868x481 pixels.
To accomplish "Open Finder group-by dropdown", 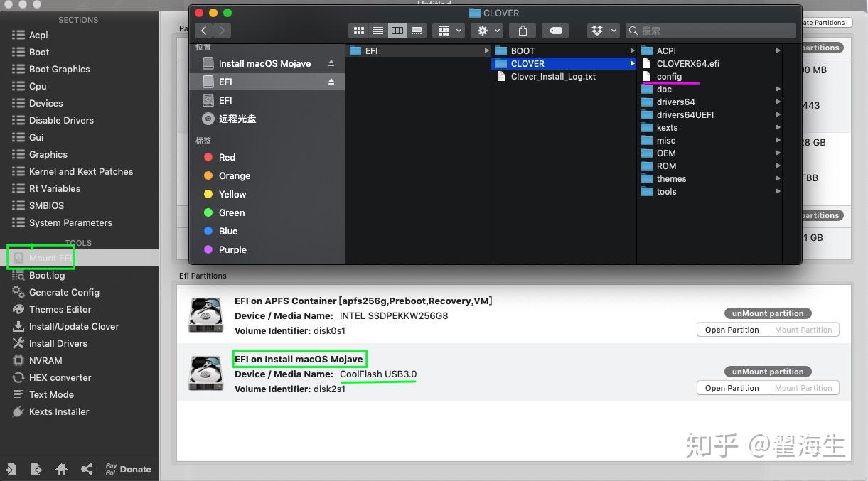I will pyautogui.click(x=449, y=31).
